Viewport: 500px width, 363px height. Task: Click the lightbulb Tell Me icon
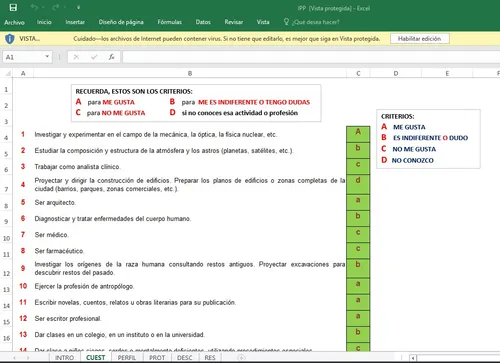pyautogui.click(x=286, y=22)
